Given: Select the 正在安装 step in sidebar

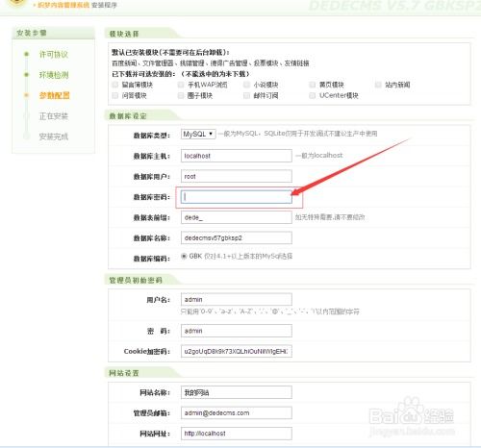Looking at the screenshot, I should point(54,116).
